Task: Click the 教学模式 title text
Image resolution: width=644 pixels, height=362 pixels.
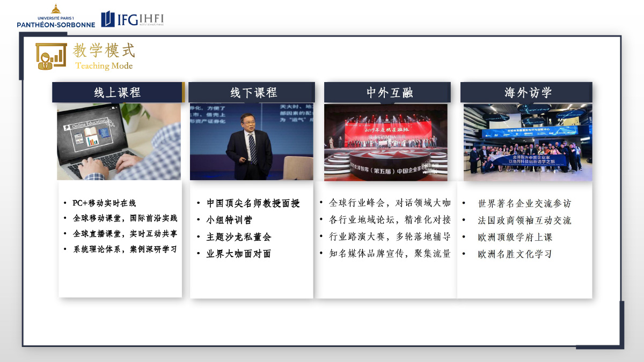Action: (x=104, y=50)
